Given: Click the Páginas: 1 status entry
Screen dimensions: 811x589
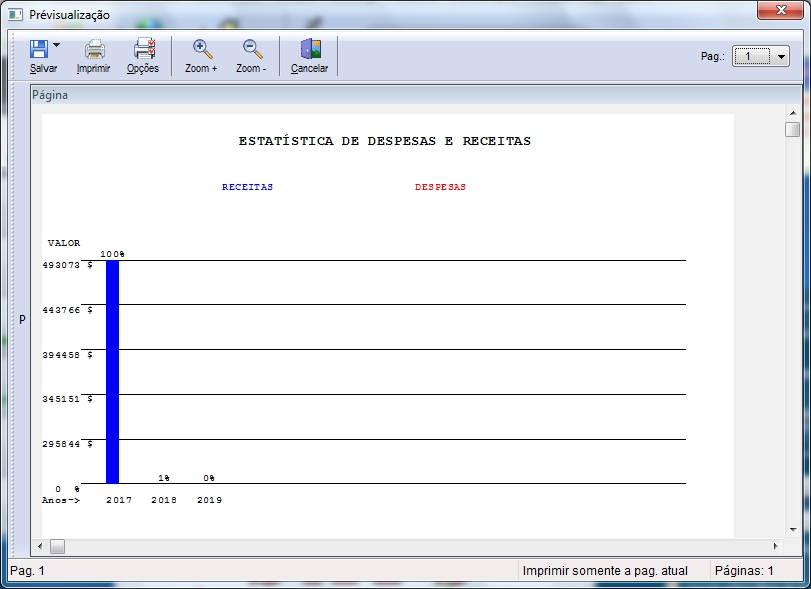Looking at the screenshot, I should 744,571.
